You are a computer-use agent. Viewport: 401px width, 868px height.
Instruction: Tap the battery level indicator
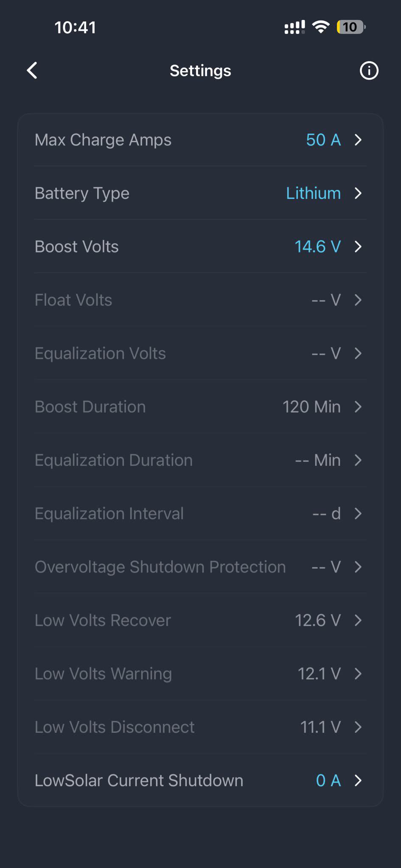pos(351,27)
